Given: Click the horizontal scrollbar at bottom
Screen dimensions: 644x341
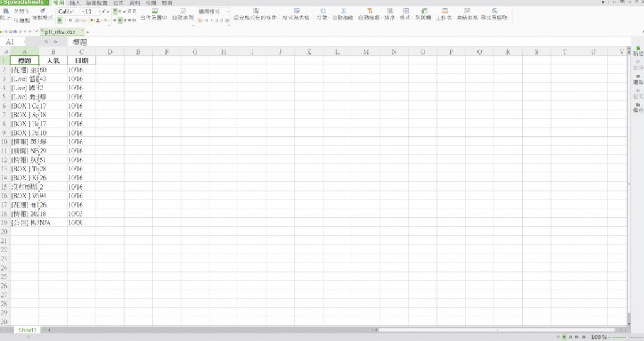Looking at the screenshot, I should pyautogui.click(x=497, y=330).
